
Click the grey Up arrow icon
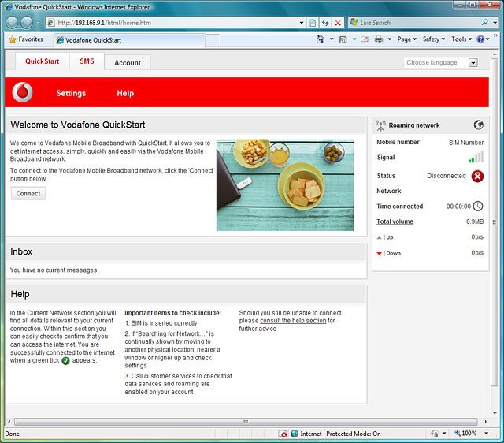coord(380,238)
